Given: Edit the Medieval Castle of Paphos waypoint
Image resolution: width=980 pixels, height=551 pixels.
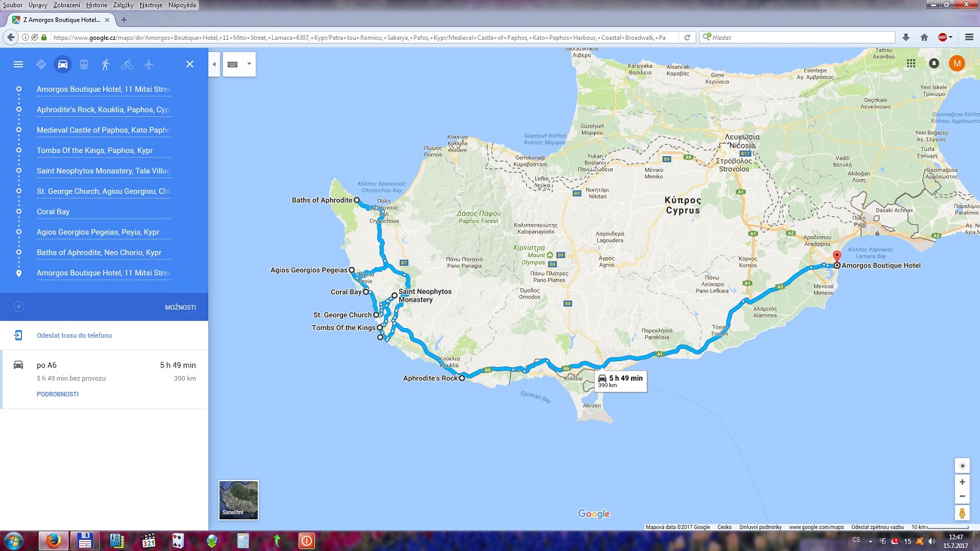Looking at the screenshot, I should (x=104, y=130).
